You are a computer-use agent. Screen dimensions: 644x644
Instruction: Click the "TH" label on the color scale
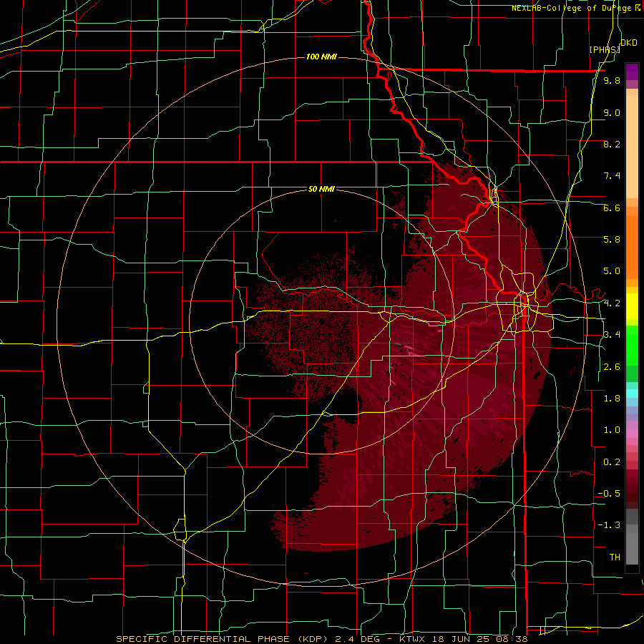615,557
